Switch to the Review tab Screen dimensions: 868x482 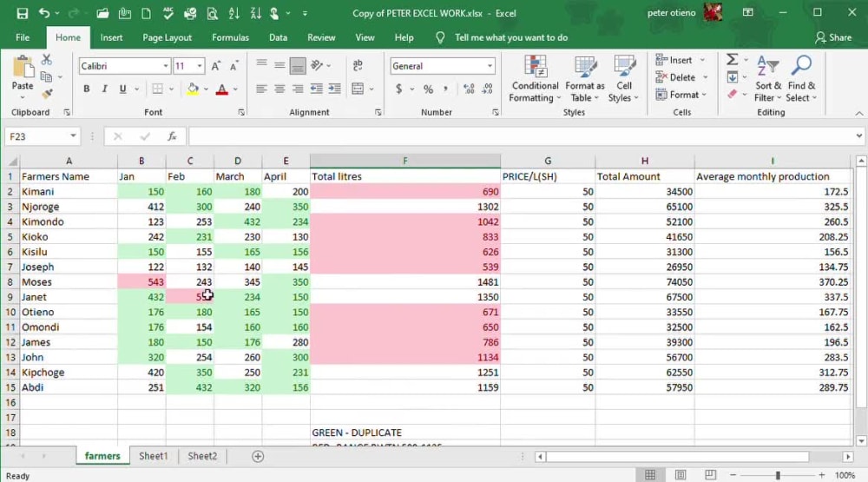pyautogui.click(x=321, y=37)
